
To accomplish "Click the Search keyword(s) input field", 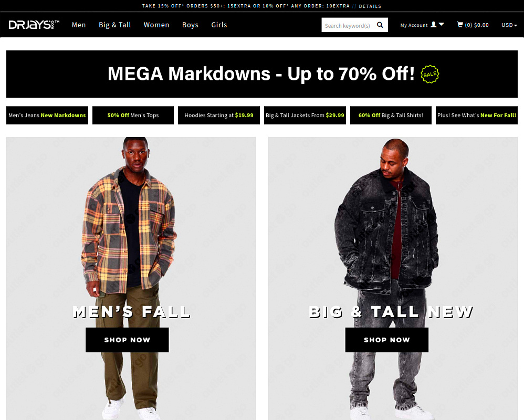I will point(348,25).
